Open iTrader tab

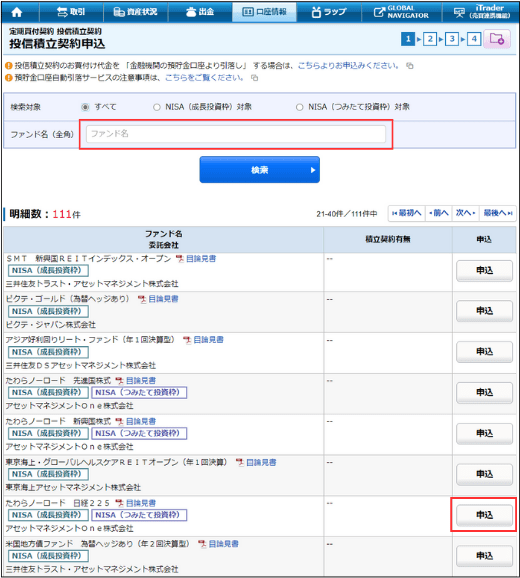481,12
